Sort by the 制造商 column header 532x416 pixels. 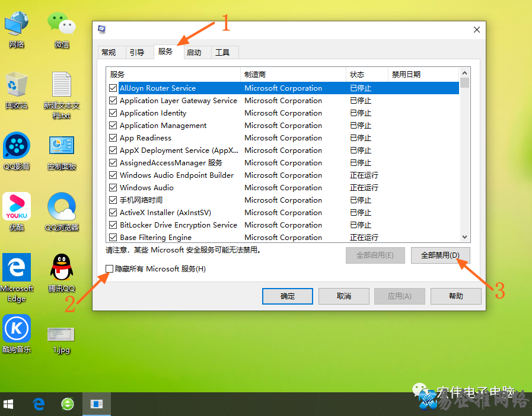pyautogui.click(x=293, y=75)
